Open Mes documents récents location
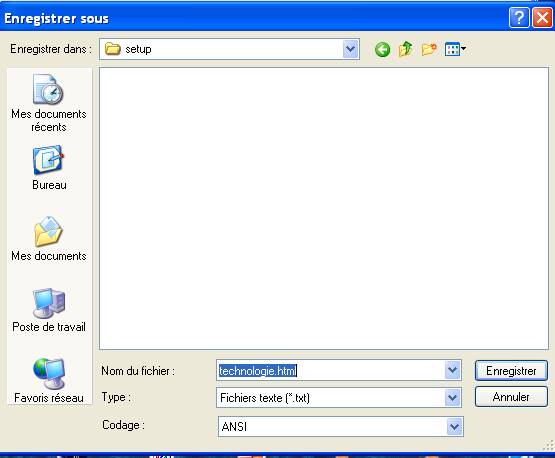This screenshot has width=555, height=458. (49, 103)
